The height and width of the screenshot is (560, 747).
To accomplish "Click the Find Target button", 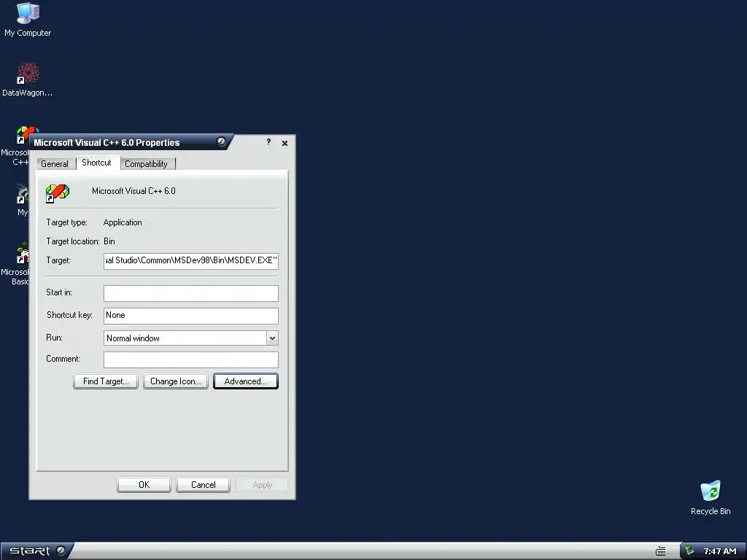I will tap(106, 381).
